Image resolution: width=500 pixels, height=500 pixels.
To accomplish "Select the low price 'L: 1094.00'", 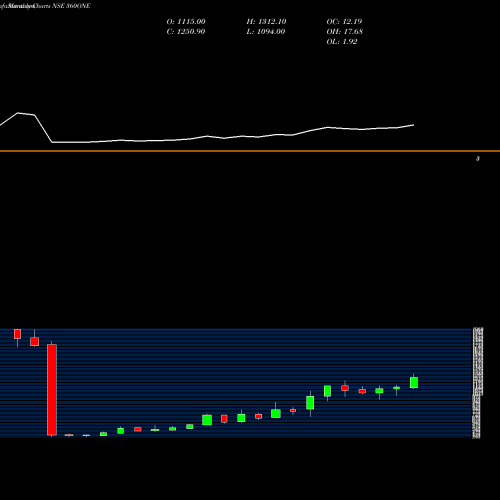I will point(266,32).
